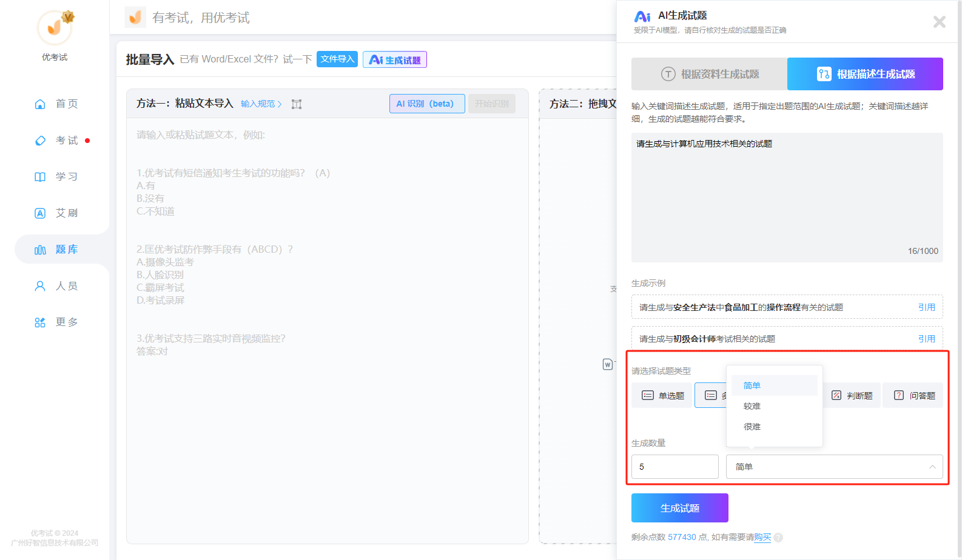The image size is (962, 560).
Task: Choose 很难 in difficulty dropdown list
Action: 775,427
